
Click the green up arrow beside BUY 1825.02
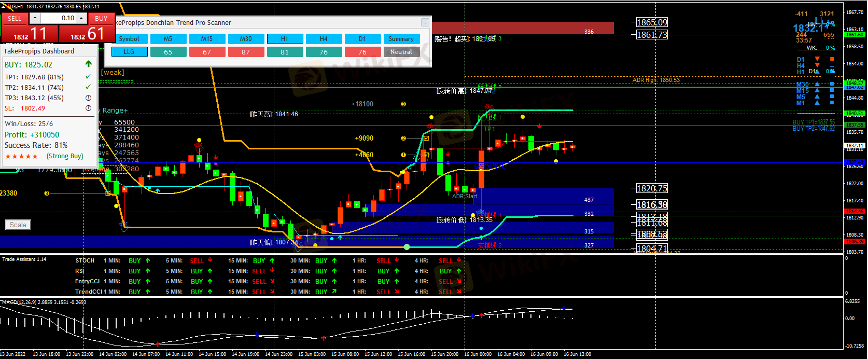click(88, 64)
